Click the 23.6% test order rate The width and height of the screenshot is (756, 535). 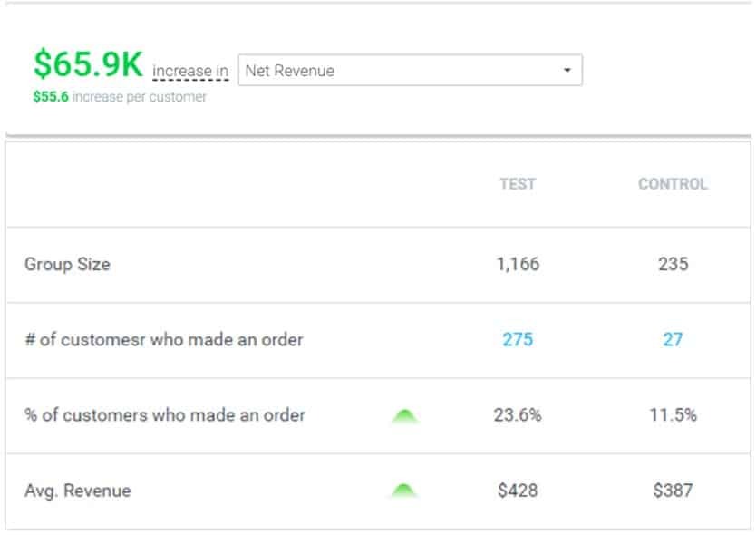[518, 415]
